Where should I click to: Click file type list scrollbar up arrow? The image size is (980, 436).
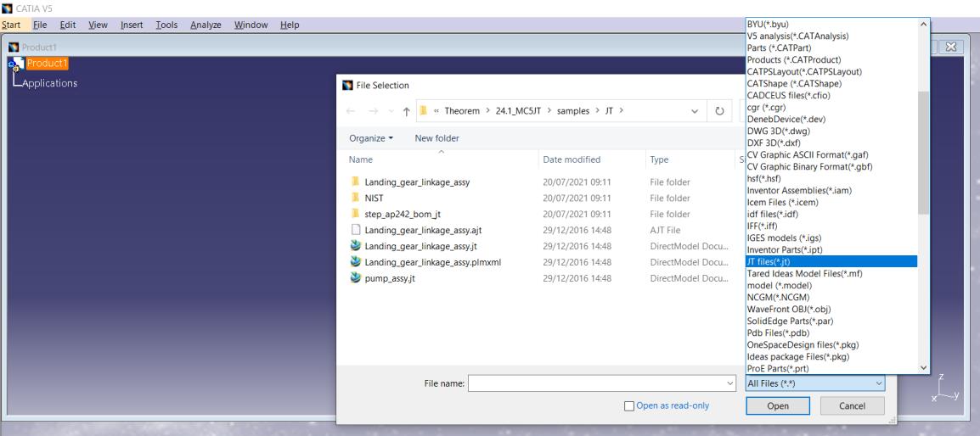(924, 25)
